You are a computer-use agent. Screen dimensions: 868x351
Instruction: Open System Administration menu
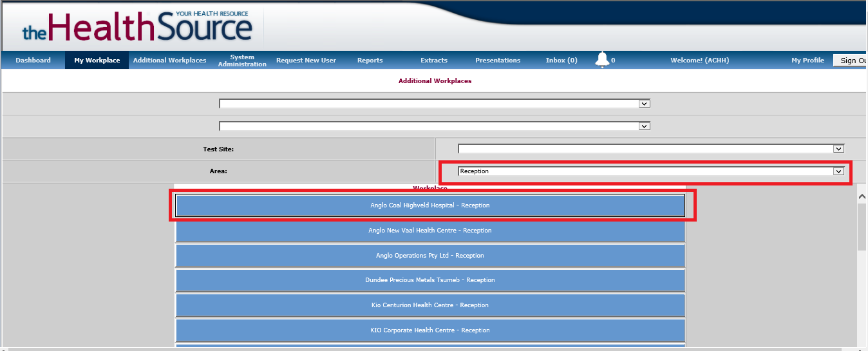242,61
